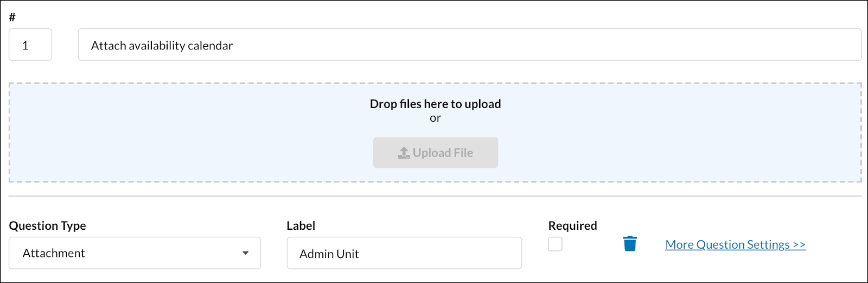Tick the Required checkbox
The image size is (868, 283).
[555, 244]
